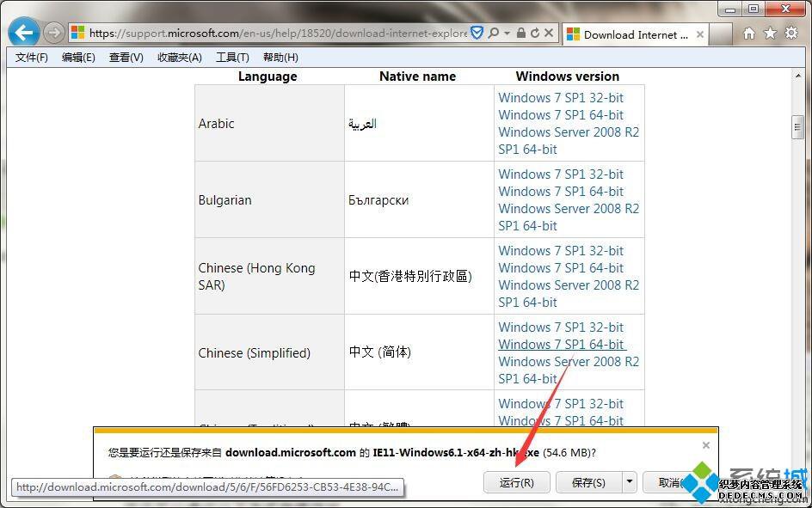Click Chinese (Simplified) Windows Server 2008 R2 link
The width and height of the screenshot is (812, 508).
pos(569,370)
